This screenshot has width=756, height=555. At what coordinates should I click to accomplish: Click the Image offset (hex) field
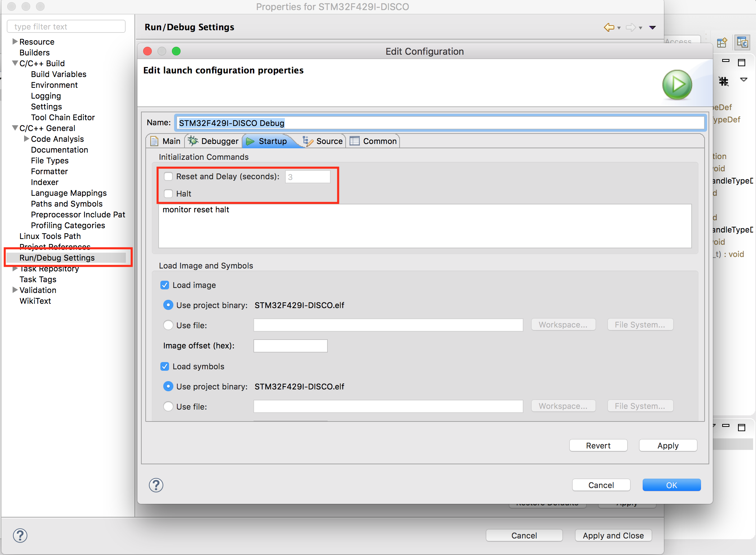coord(291,346)
